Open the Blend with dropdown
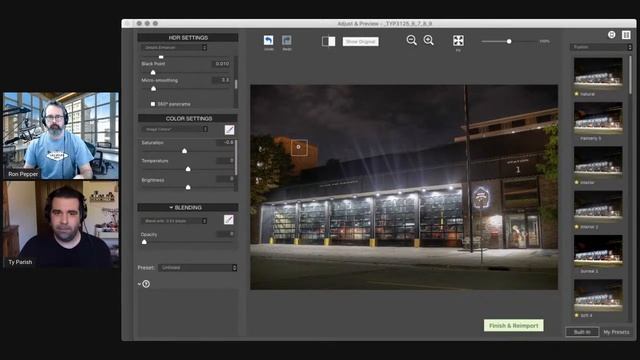640x360 pixels. point(174,221)
